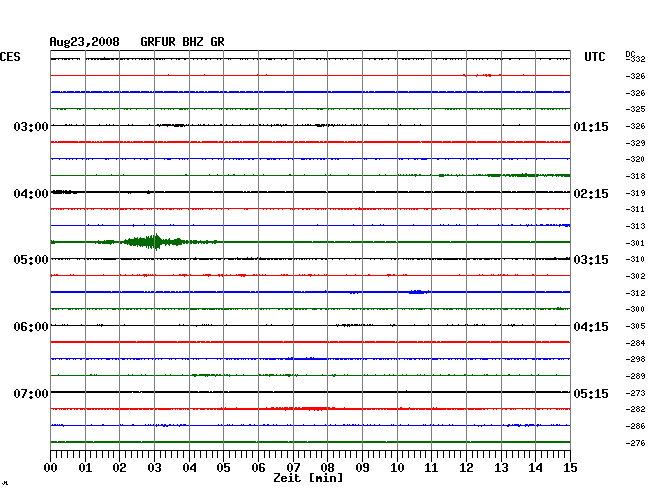Click the DC offset value -302

tap(635, 276)
